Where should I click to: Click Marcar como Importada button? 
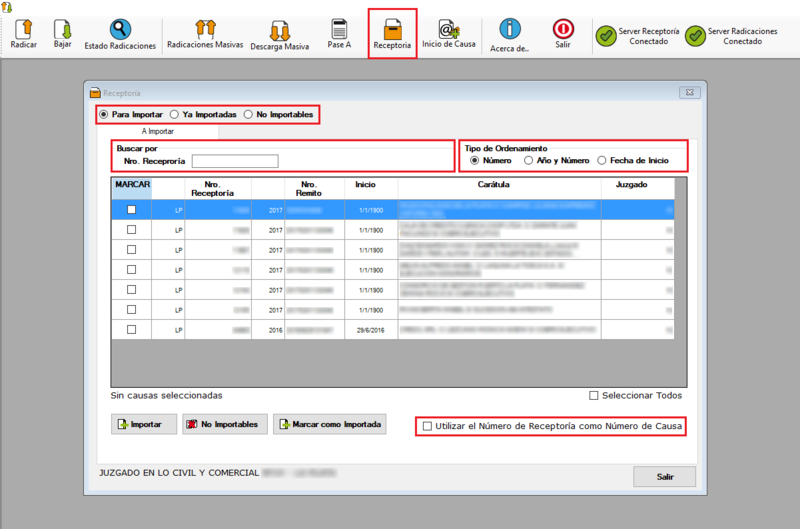tap(330, 424)
